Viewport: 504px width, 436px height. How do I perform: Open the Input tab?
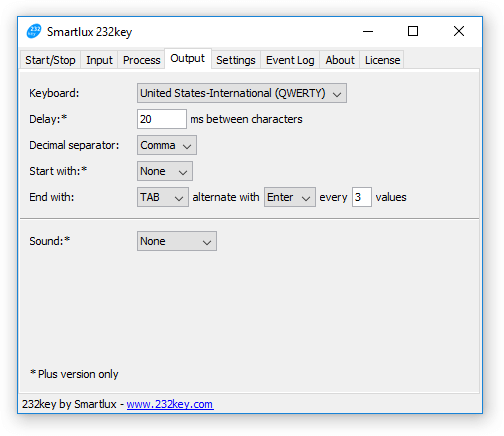pos(99,60)
